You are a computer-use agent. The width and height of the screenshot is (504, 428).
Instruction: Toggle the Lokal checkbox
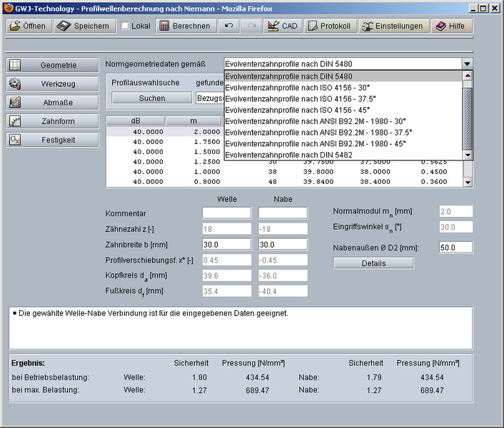click(x=126, y=26)
